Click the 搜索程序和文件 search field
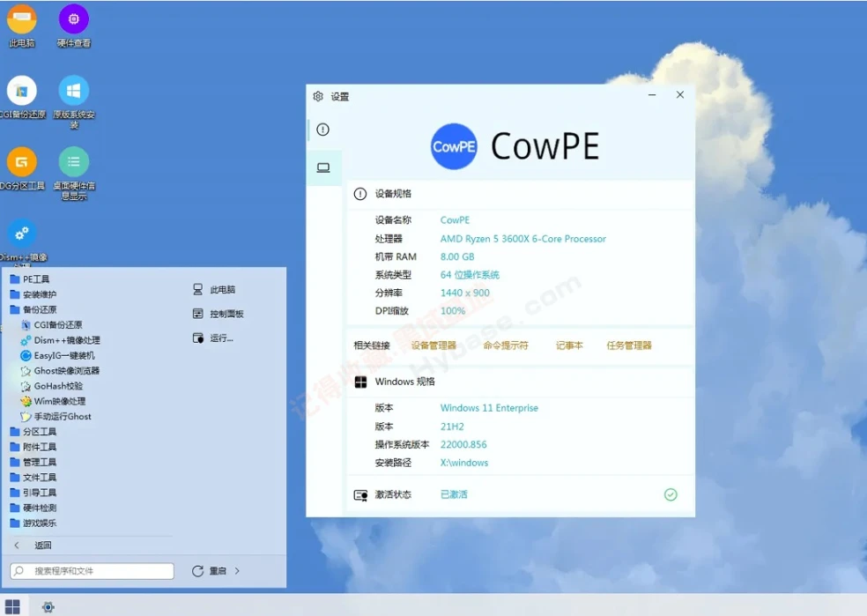 click(x=93, y=571)
